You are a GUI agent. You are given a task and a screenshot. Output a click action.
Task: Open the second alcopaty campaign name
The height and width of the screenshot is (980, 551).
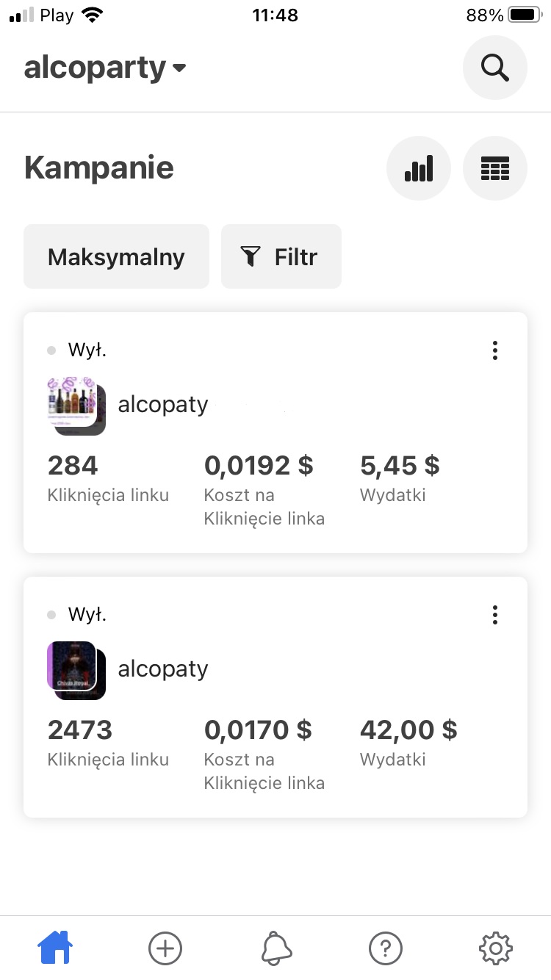coord(163,669)
